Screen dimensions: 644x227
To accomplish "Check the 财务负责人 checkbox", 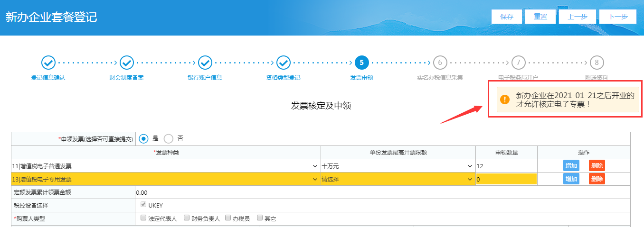I will click(186, 218).
